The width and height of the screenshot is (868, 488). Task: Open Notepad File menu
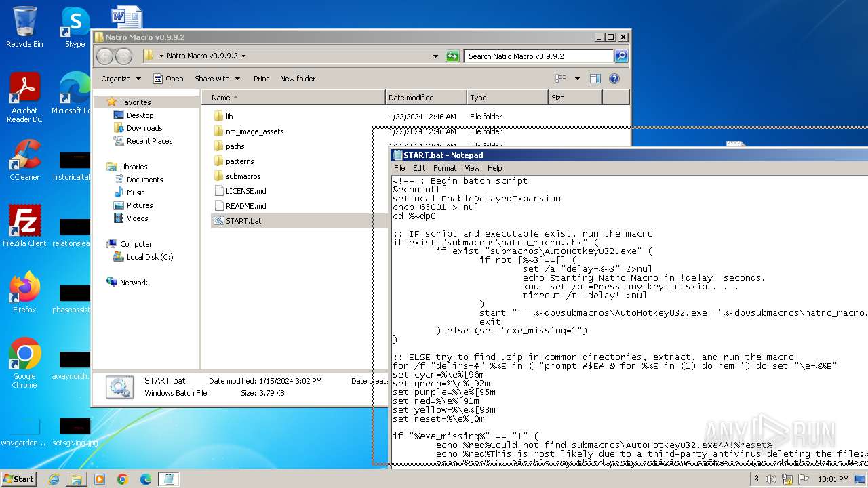coord(399,168)
